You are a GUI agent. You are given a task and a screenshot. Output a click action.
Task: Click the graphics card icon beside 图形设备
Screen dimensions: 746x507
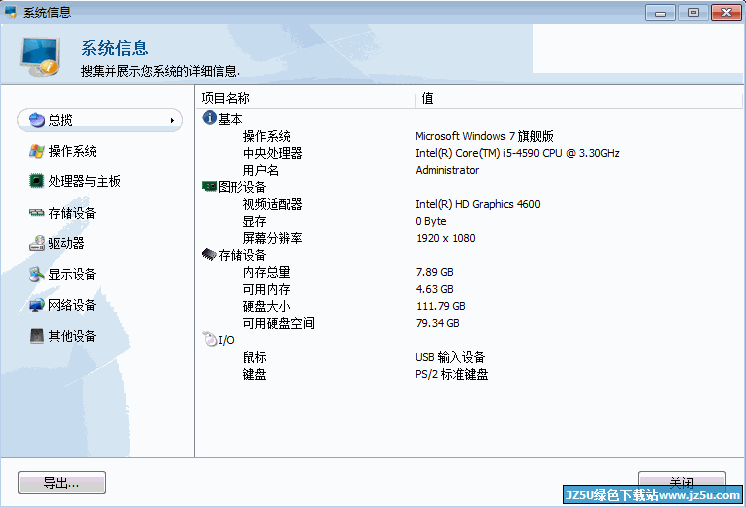point(209,186)
